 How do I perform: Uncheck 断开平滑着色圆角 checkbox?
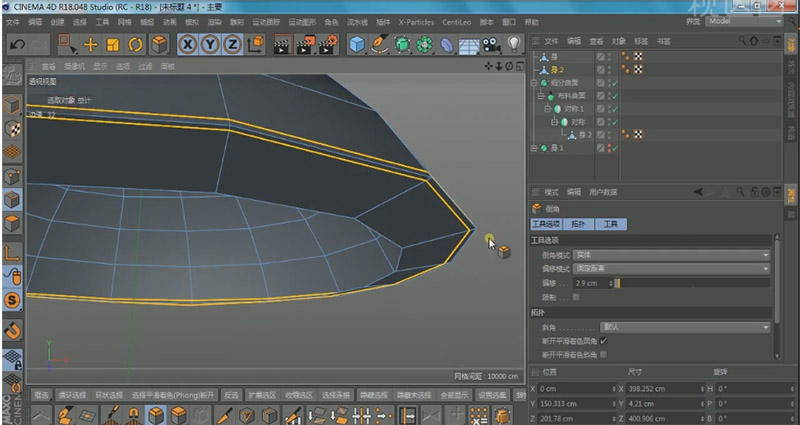[x=604, y=341]
